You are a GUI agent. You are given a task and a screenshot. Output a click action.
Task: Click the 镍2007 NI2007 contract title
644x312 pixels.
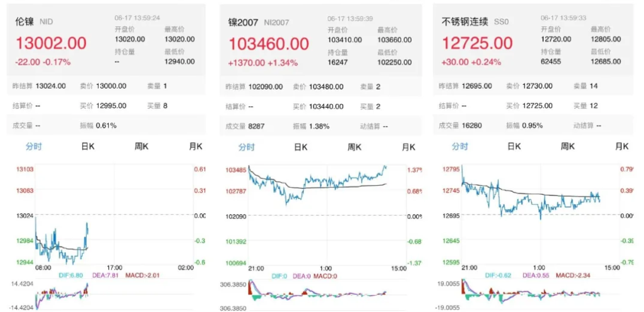(x=258, y=23)
